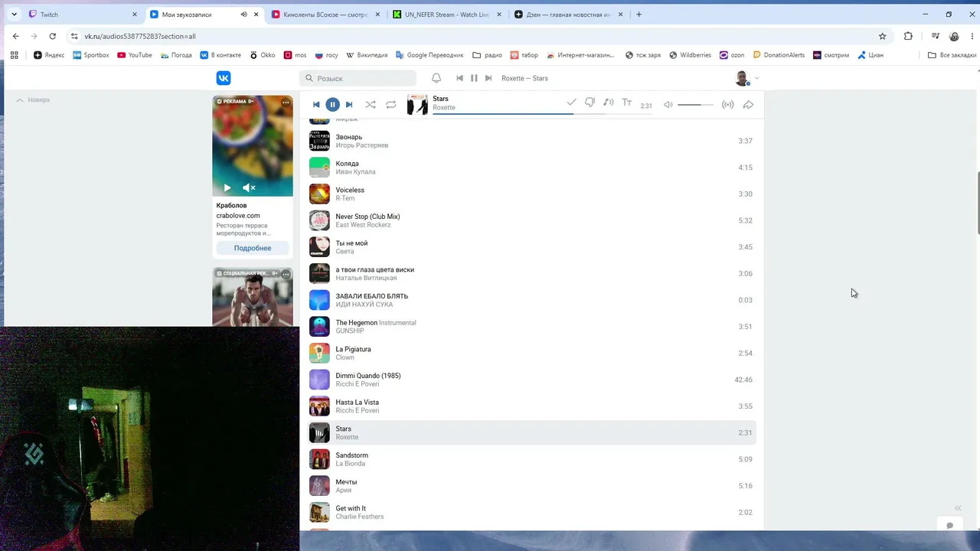
Task: Open artist Charlie Feathers
Action: (x=360, y=517)
